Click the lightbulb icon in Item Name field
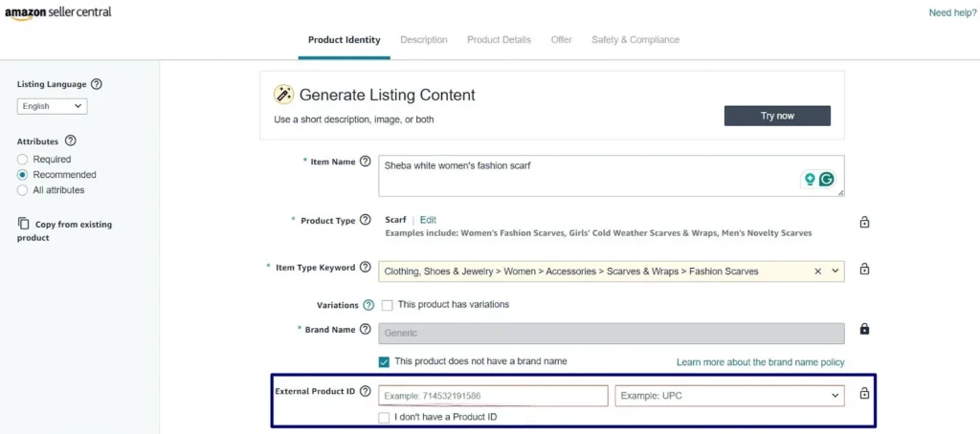Viewport: 980px width, 434px height. (810, 180)
